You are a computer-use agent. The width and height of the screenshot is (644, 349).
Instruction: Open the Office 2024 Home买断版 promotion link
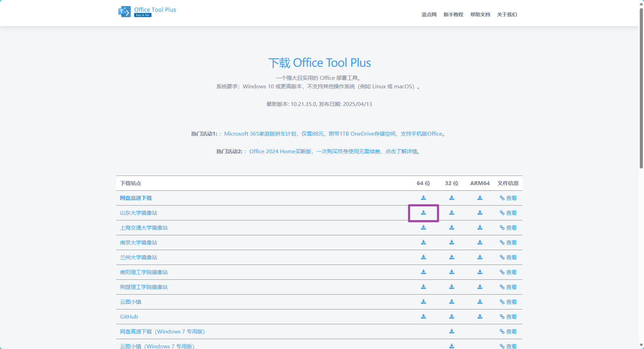[333, 152]
